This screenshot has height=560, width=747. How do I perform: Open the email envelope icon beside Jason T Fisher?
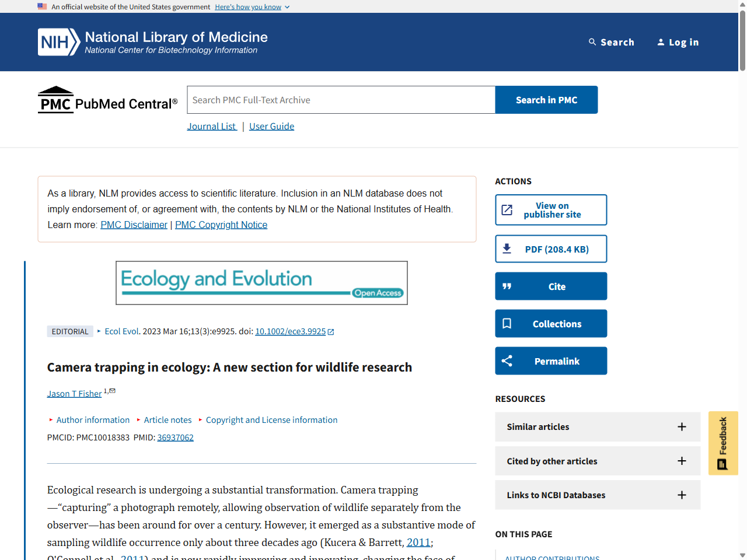(x=112, y=390)
